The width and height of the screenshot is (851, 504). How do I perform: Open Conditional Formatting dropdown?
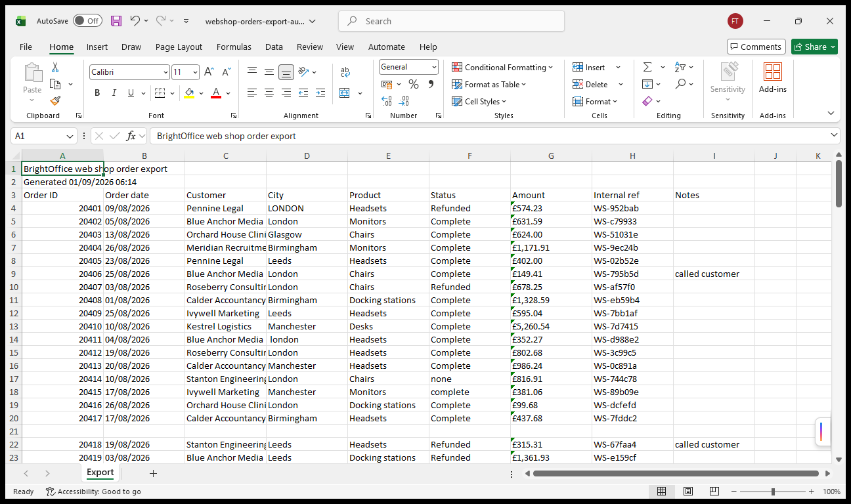(502, 67)
